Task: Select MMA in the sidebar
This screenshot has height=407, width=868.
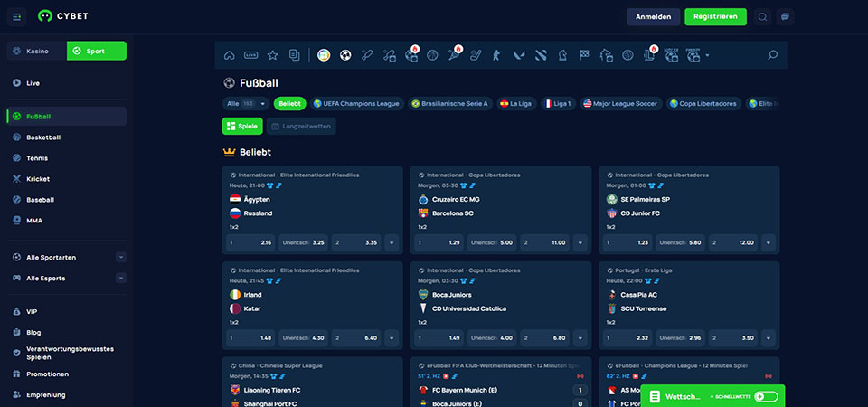Action: click(x=66, y=221)
